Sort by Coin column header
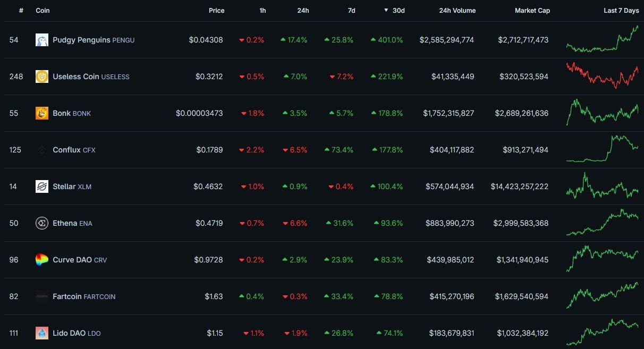The height and width of the screenshot is (349, 644). 43,11
